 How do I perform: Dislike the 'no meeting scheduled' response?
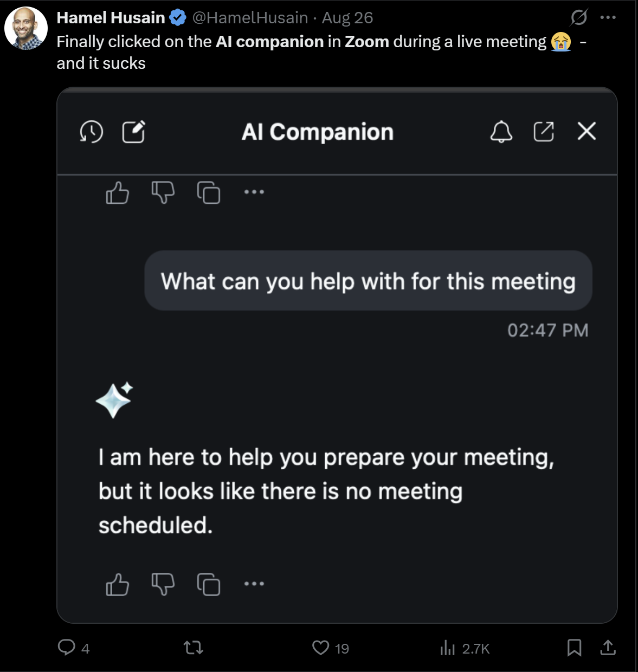[163, 584]
